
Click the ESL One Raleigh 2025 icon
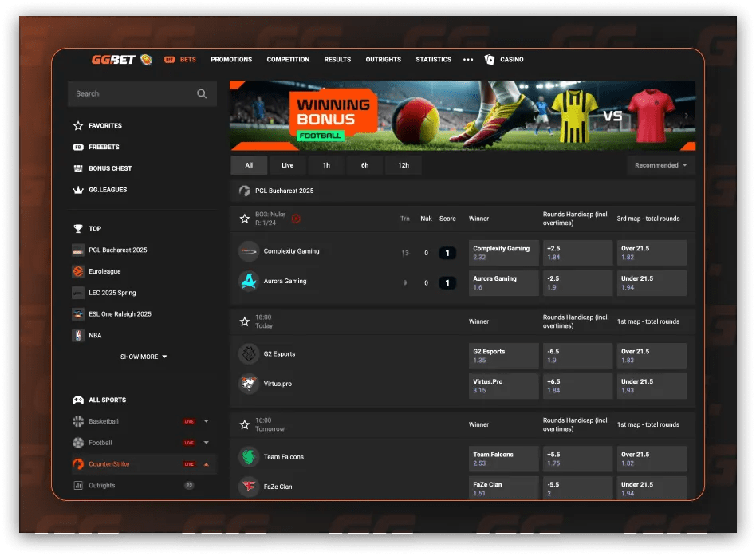pos(78,314)
